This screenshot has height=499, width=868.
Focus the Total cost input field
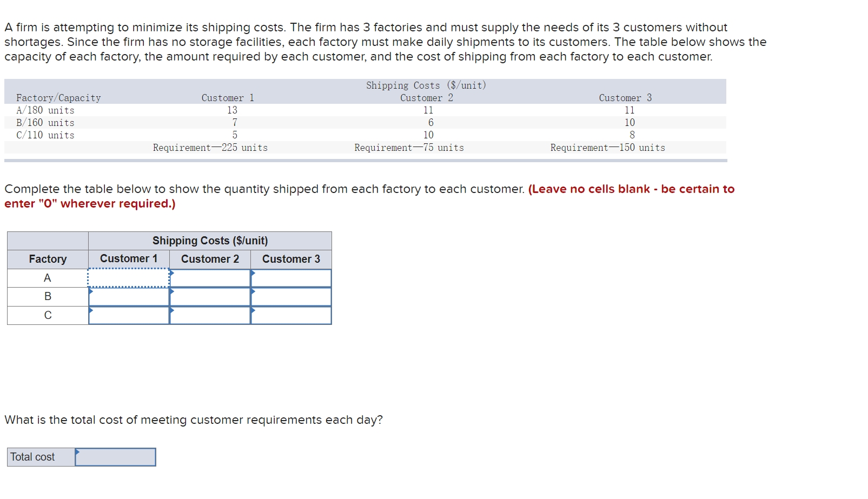coord(115,457)
